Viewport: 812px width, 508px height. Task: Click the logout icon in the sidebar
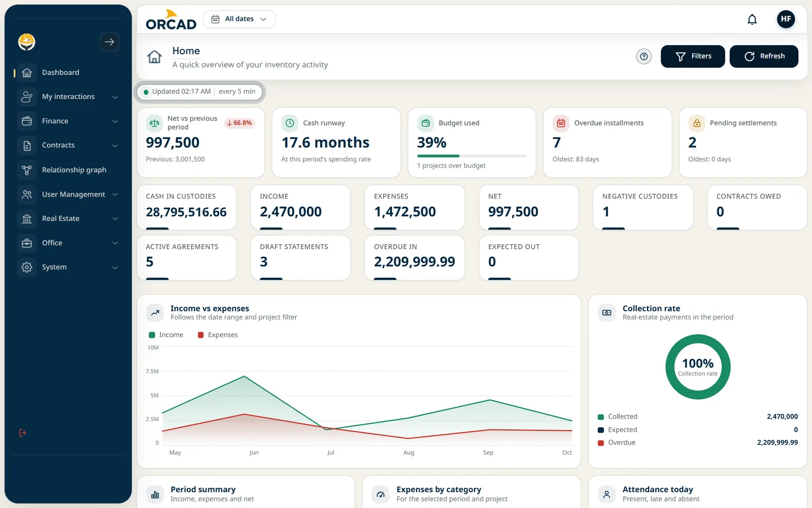tap(22, 433)
